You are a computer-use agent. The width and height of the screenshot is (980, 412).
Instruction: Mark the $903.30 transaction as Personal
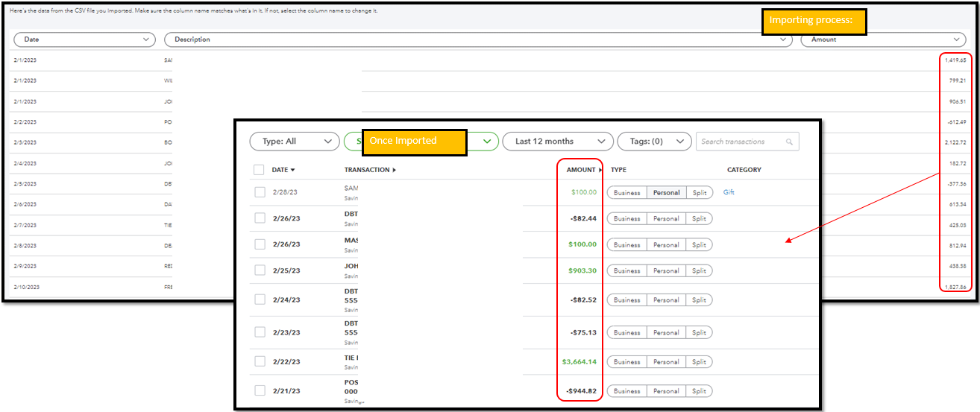666,270
